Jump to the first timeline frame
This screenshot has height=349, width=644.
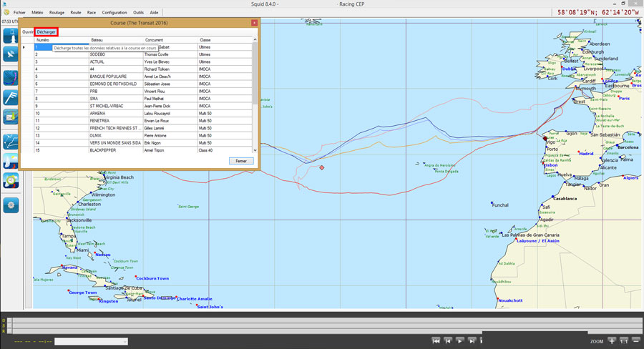(x=436, y=341)
